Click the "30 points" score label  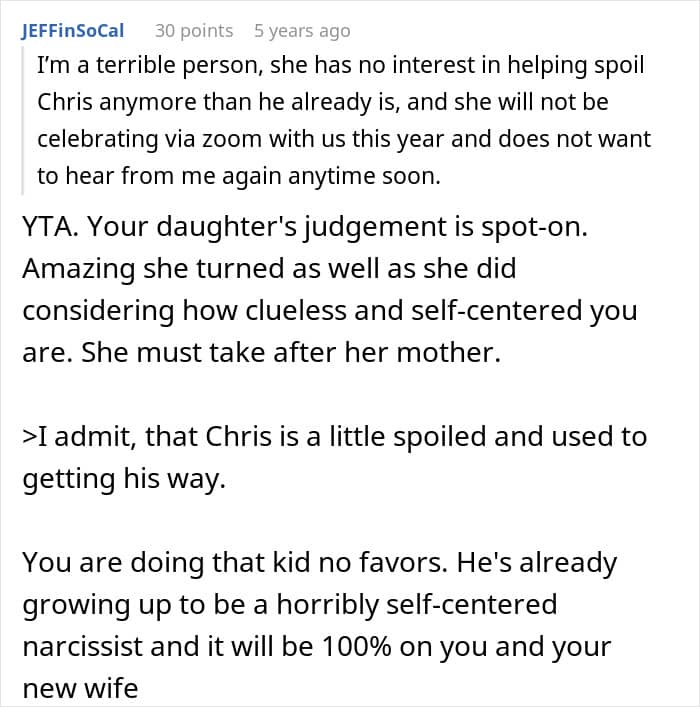pyautogui.click(x=194, y=30)
